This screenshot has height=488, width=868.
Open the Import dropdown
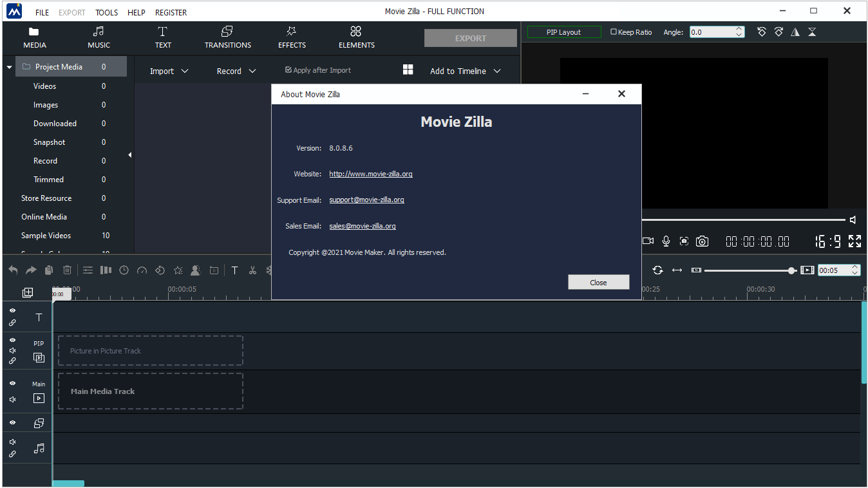(x=169, y=71)
